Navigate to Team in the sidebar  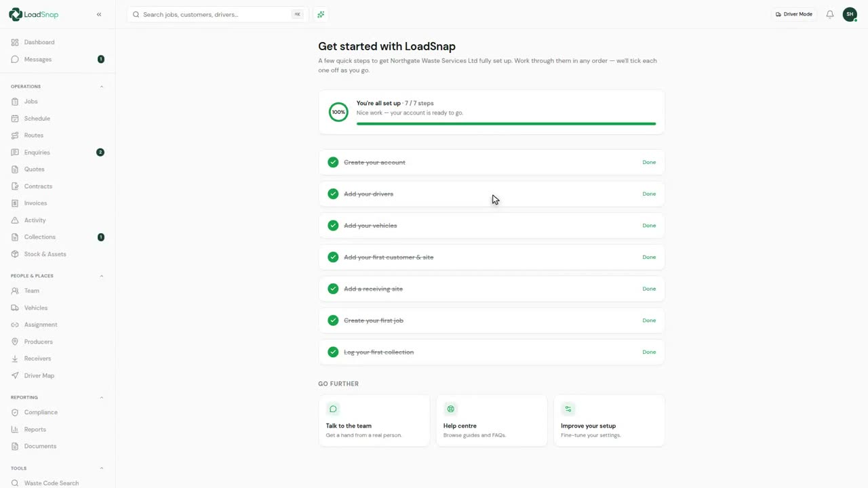tap(58, 291)
